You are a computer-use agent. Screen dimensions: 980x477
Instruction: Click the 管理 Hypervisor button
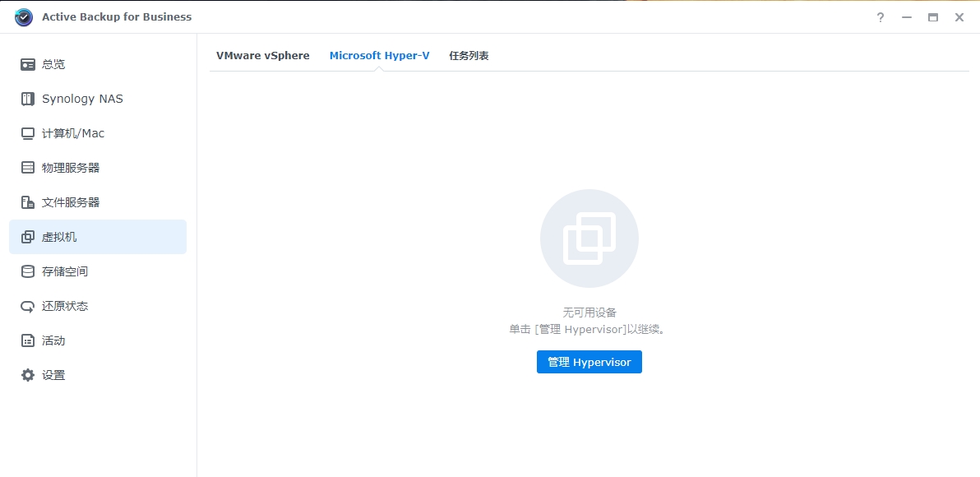tap(589, 362)
